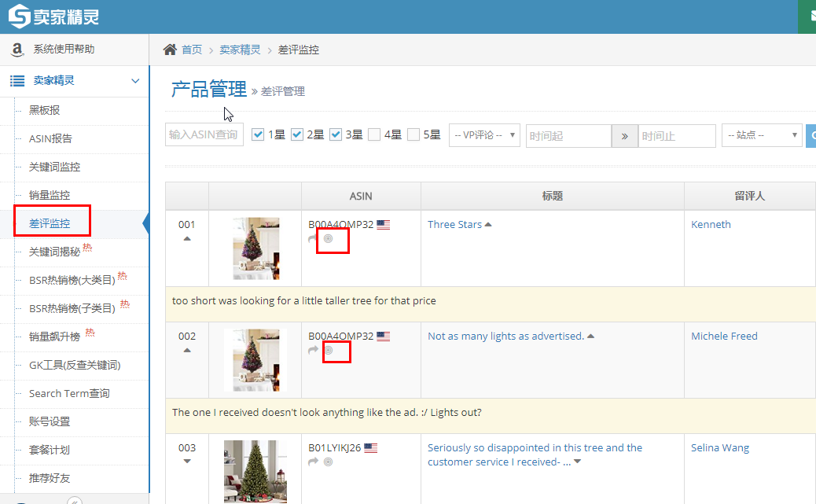
Task: Click the double-arrow button between date fields
Action: point(624,136)
